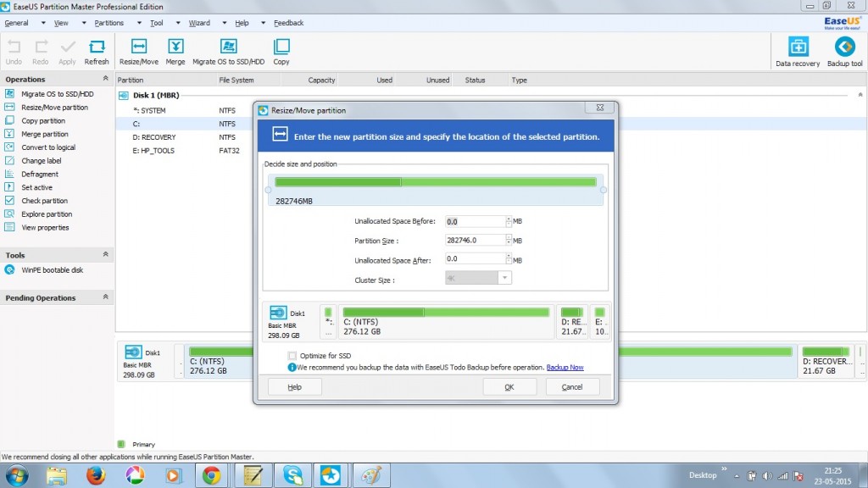Image resolution: width=868 pixels, height=488 pixels.
Task: Open Windows Start menu
Action: coord(17,475)
